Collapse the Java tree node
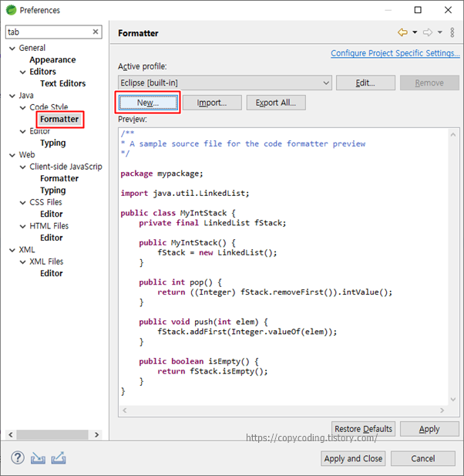Image resolution: width=464 pixels, height=476 pixels. coord(12,96)
